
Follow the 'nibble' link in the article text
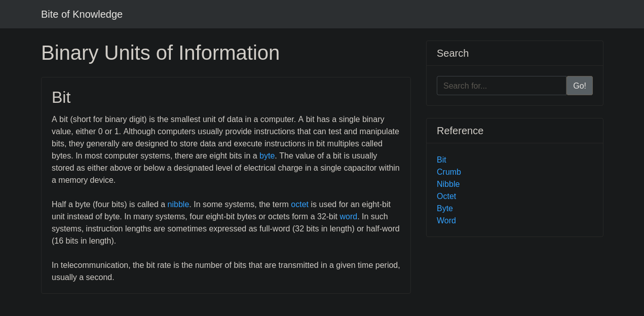coord(178,205)
